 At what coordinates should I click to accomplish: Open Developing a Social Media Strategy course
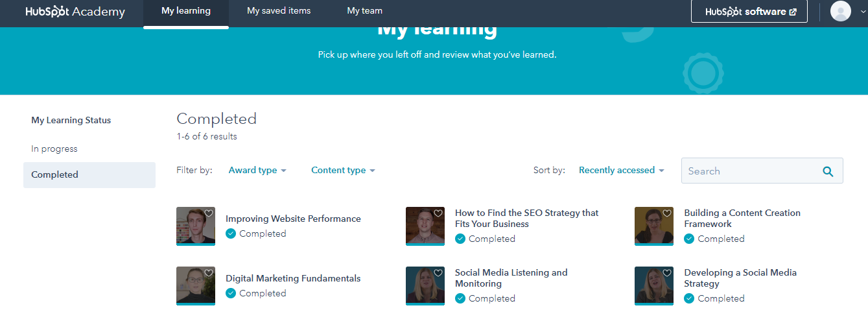click(740, 278)
